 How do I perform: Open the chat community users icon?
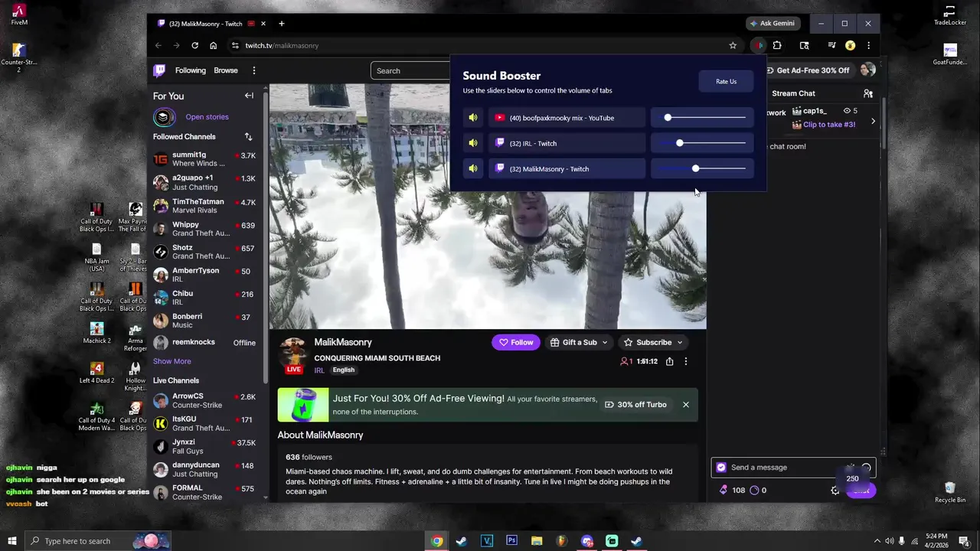tap(867, 93)
